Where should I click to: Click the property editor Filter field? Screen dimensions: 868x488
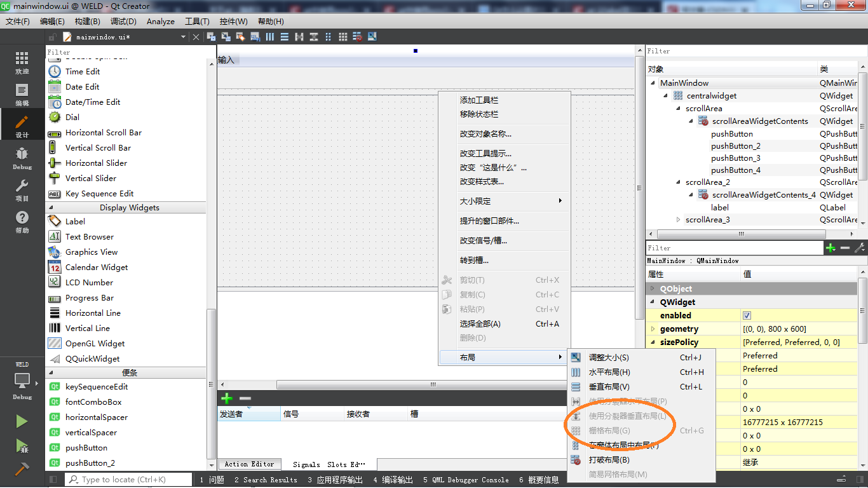point(735,248)
